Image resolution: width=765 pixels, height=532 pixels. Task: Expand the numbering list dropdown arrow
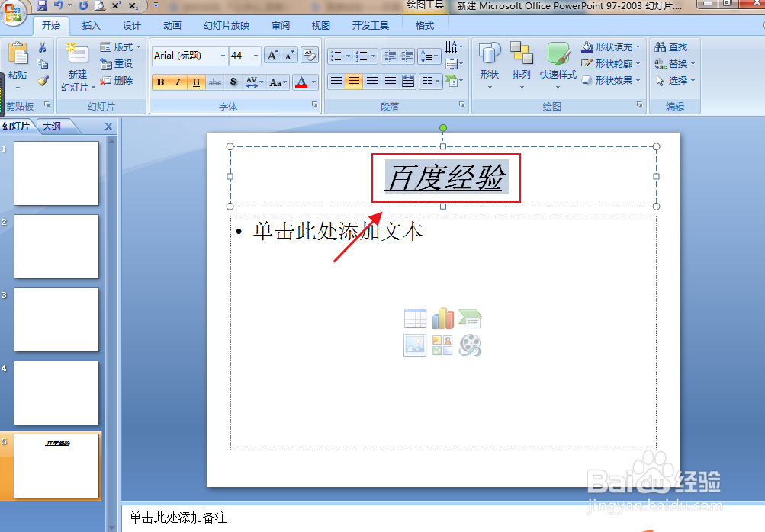tap(373, 56)
